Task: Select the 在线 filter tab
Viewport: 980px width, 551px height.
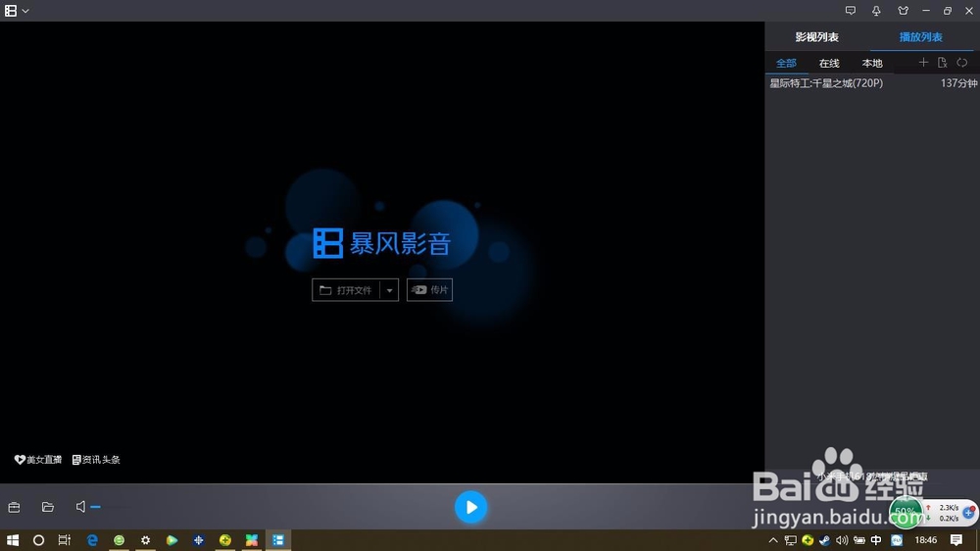Action: coord(829,63)
